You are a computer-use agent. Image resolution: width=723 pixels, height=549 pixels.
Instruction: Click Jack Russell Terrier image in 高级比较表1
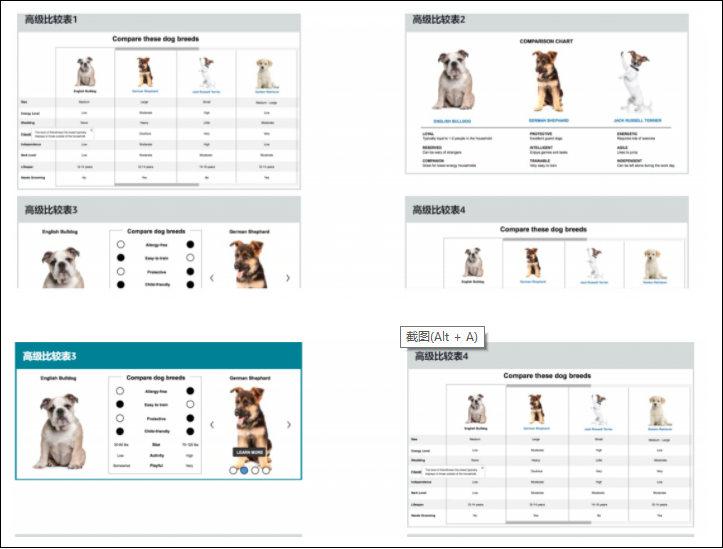(x=206, y=73)
